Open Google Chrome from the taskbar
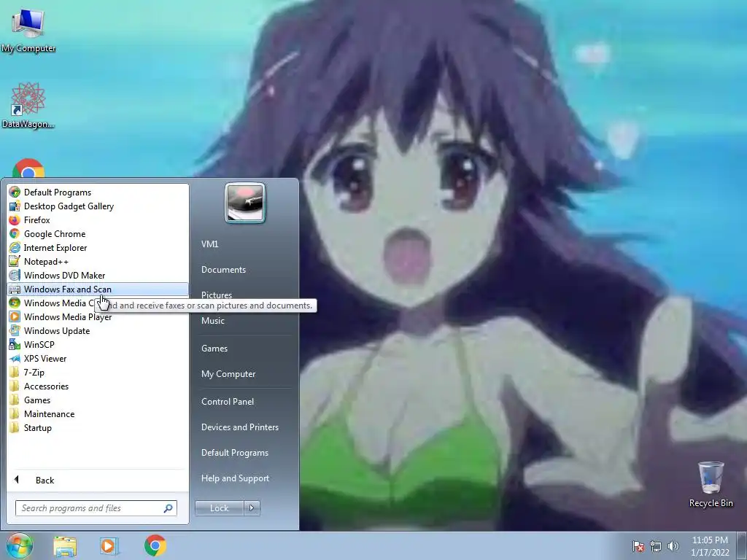This screenshot has width=747, height=560. click(x=155, y=545)
